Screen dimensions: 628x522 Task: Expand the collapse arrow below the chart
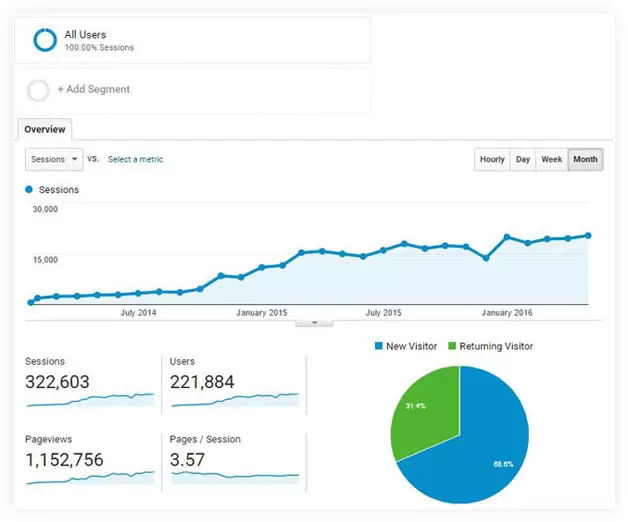point(314,322)
